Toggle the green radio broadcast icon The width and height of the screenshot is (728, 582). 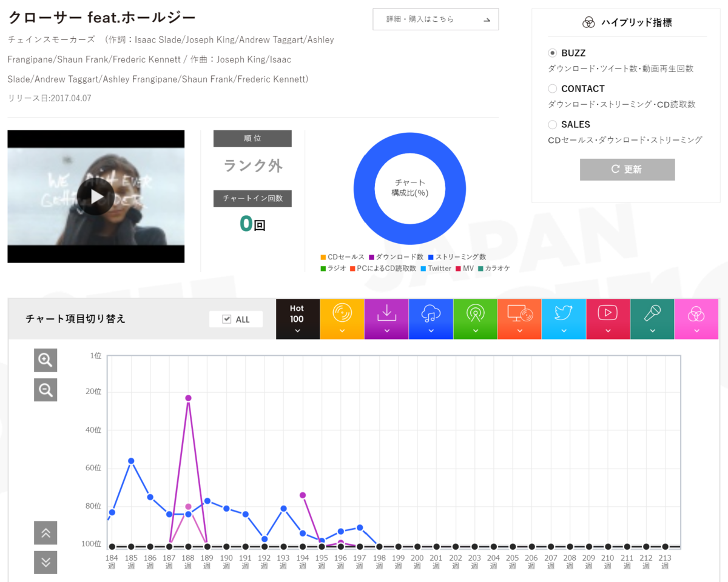475,319
